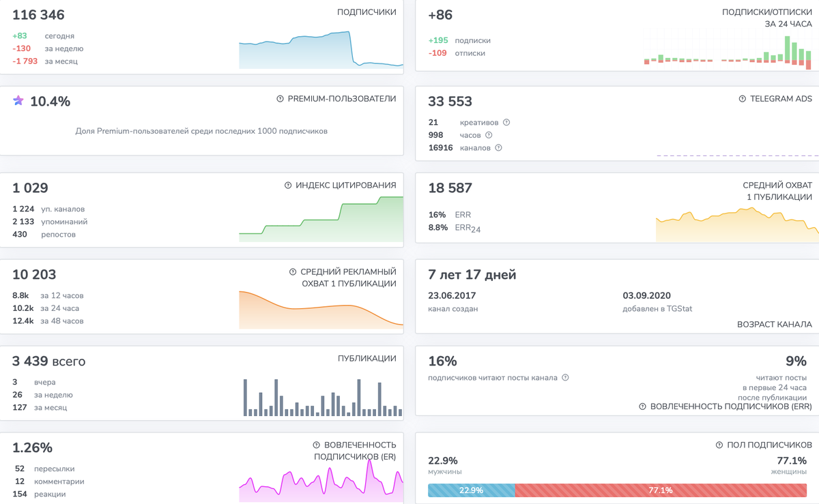Click the ПУБЛИКАЦИИ heading
Viewport: 819px width, 504px height.
click(367, 358)
